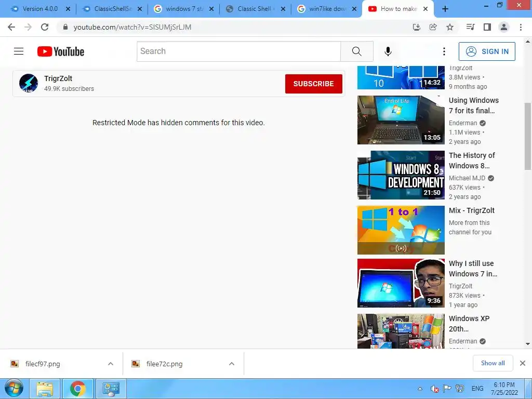The height and width of the screenshot is (399, 532).
Task: Open the TrigrZolt channel name link
Action: 58,78
